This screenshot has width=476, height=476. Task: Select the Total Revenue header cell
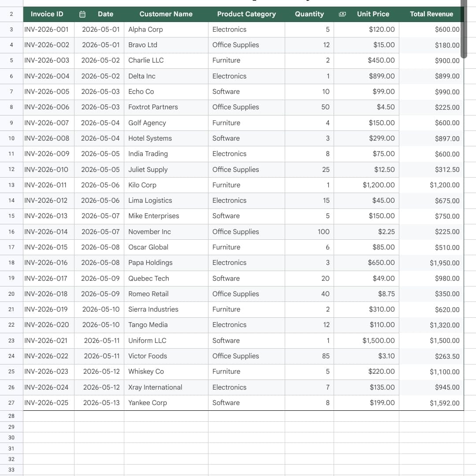pyautogui.click(x=431, y=14)
